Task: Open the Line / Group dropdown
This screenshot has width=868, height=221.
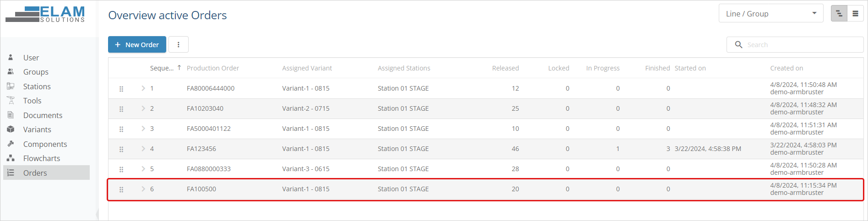Action: (771, 14)
